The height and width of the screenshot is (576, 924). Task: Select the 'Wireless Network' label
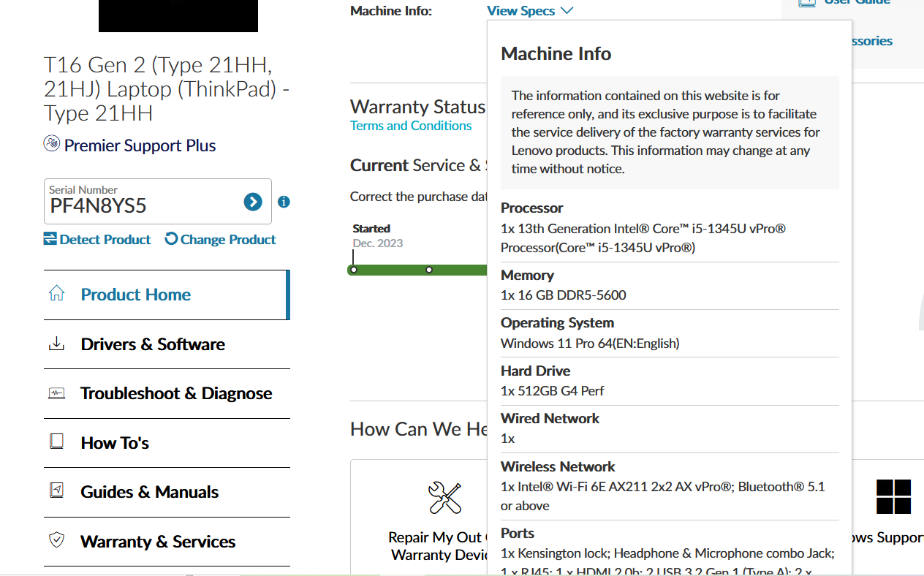coord(558,466)
